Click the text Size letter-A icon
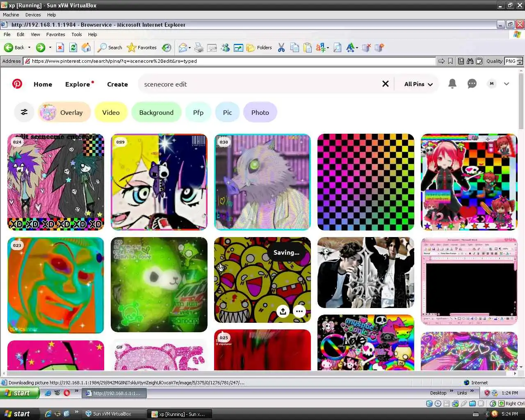This screenshot has width=525, height=420. (x=350, y=48)
